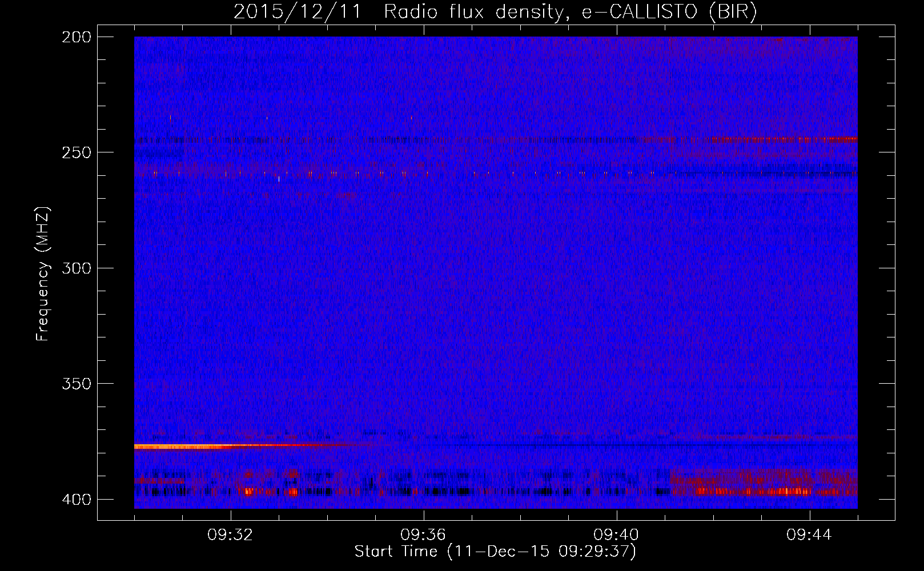This screenshot has width=924, height=571.
Task: Click the '09:32' time axis label
Action: (230, 535)
